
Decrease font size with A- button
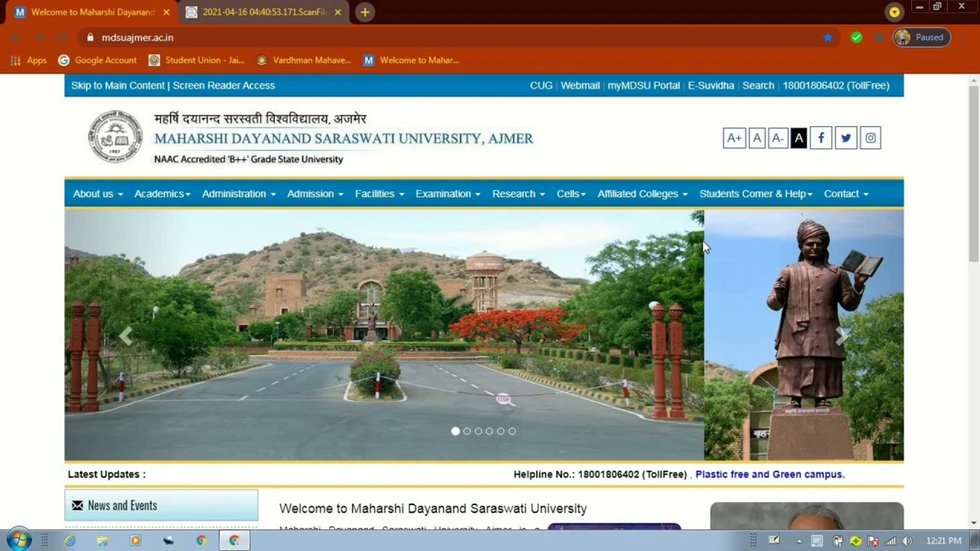[778, 138]
